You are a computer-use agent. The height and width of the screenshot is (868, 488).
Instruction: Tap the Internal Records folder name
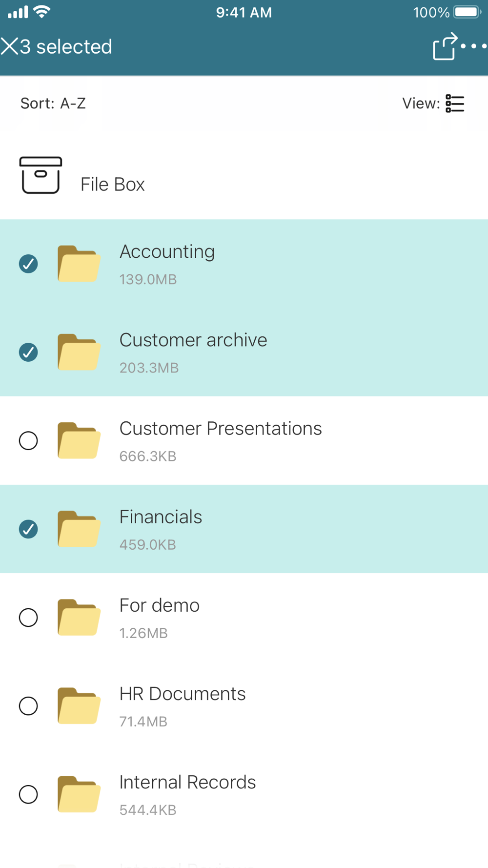tap(187, 782)
